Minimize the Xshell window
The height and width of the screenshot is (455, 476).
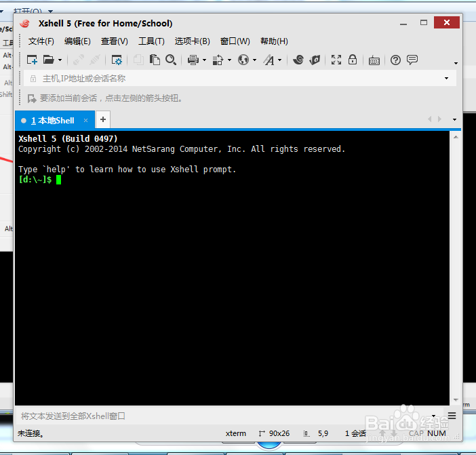[403, 23]
